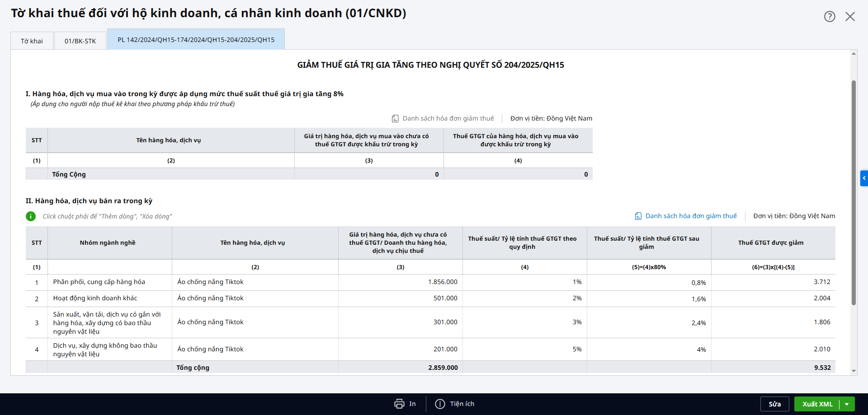The image size is (868, 415).
Task: Switch to the Tờ khai tab
Action: click(x=32, y=41)
